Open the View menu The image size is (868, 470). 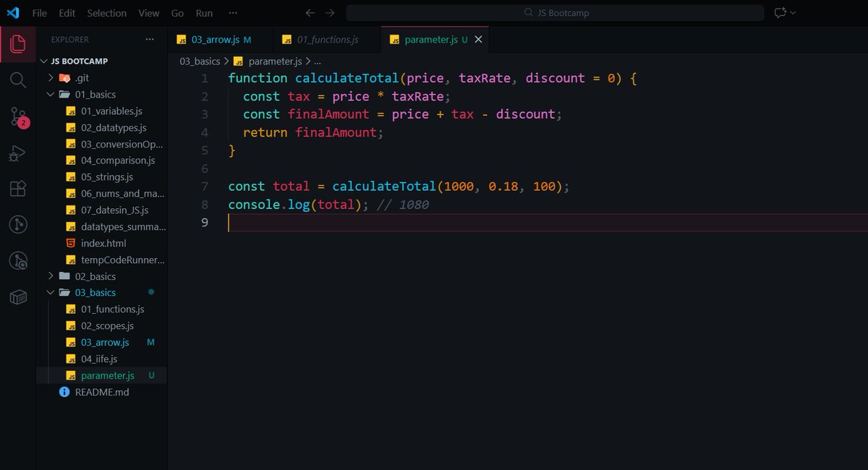pyautogui.click(x=149, y=13)
